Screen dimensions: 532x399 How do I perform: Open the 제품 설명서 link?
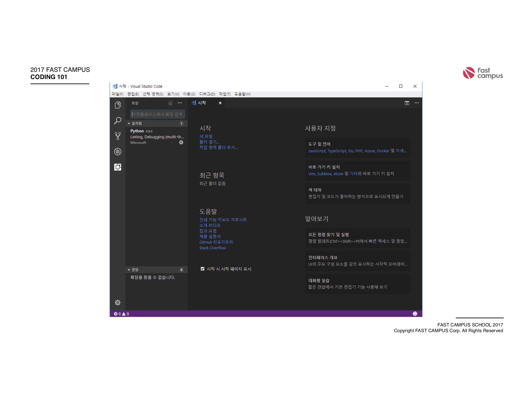[210, 236]
